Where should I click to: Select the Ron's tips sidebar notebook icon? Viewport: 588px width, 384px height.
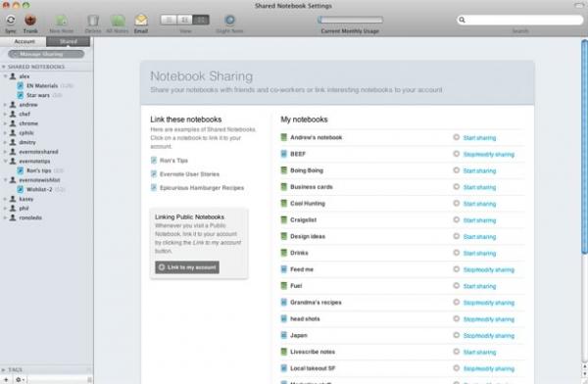(x=21, y=170)
